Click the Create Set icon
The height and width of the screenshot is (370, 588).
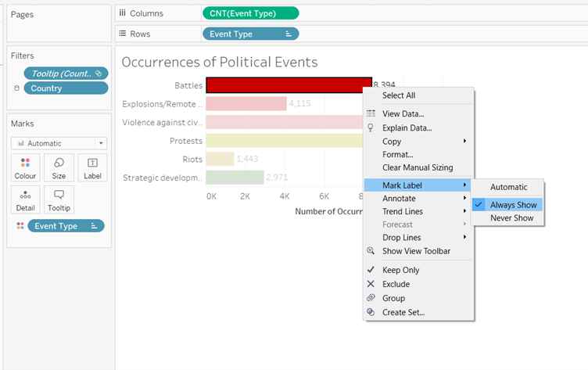(371, 312)
